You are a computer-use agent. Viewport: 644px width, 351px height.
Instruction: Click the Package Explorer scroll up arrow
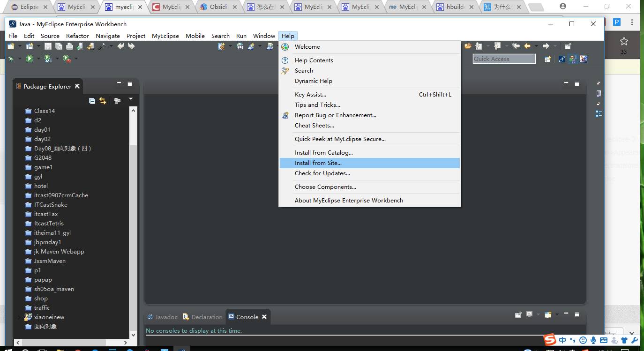click(x=133, y=111)
